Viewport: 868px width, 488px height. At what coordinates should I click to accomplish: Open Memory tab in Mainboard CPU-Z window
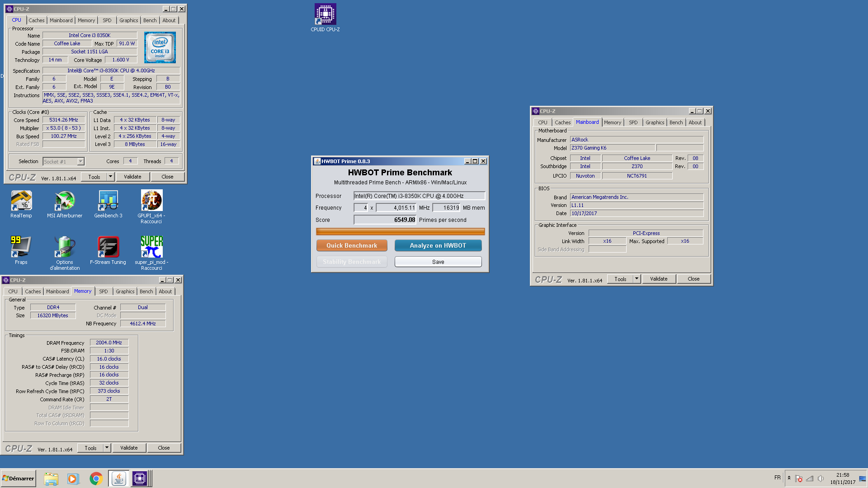[613, 122]
